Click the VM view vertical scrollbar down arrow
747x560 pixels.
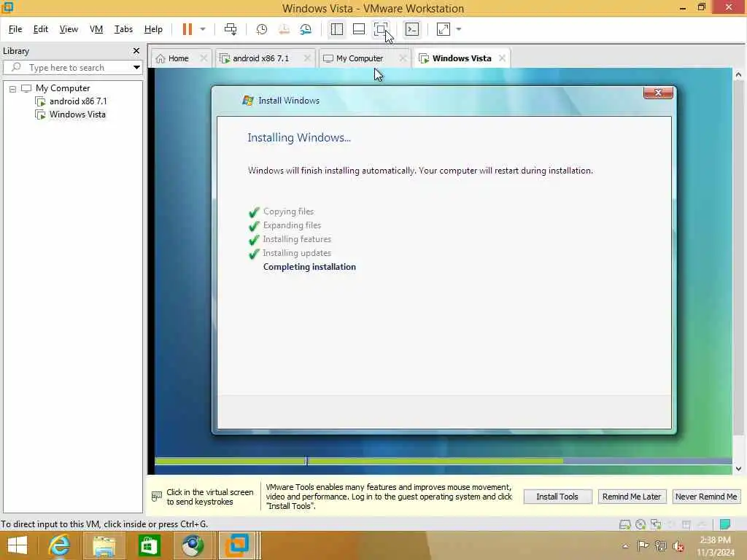coord(738,469)
